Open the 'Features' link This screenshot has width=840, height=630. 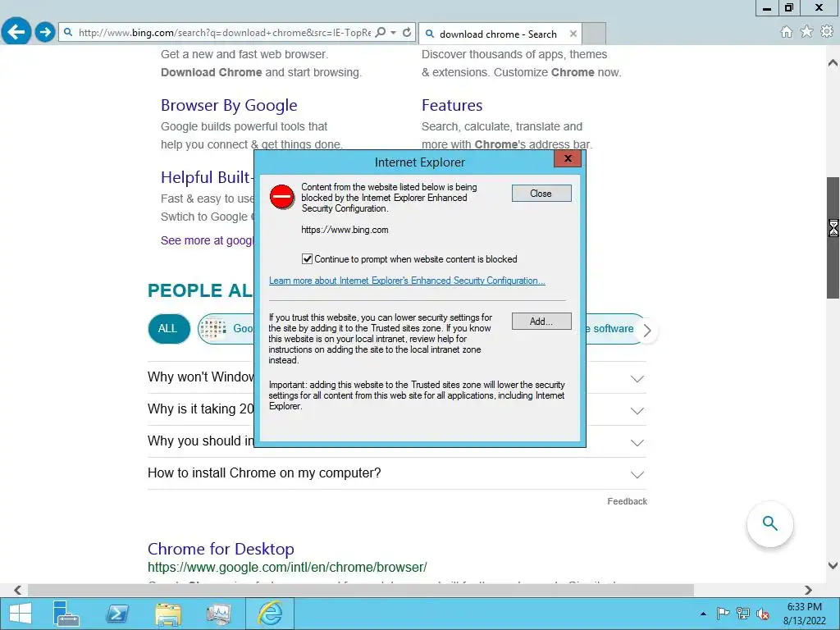coord(452,106)
